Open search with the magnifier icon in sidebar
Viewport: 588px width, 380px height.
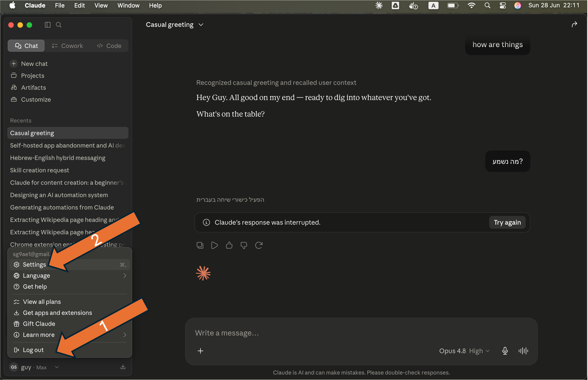(x=59, y=25)
